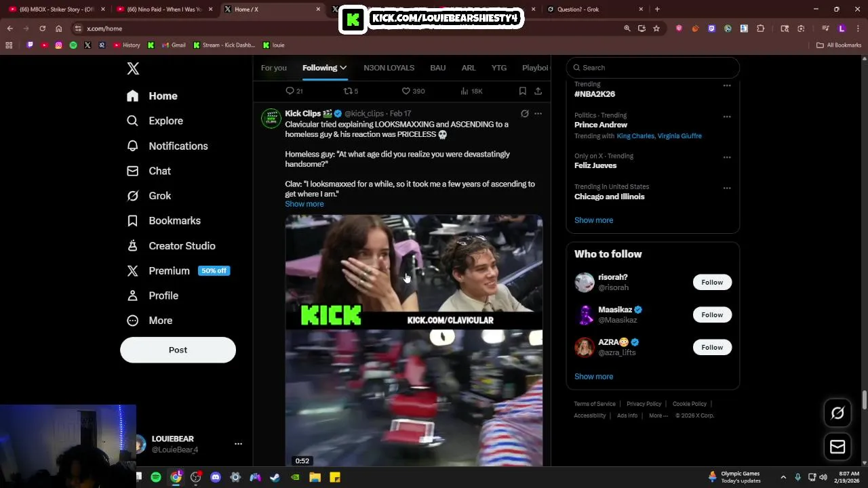
Task: Open the floating messages envelope button
Action: (x=837, y=447)
